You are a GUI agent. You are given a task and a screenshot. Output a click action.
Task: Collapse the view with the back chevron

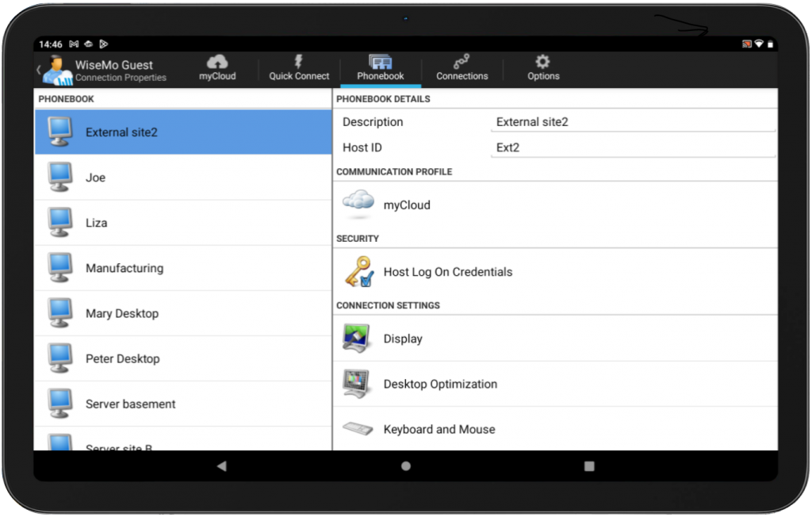click(x=37, y=68)
